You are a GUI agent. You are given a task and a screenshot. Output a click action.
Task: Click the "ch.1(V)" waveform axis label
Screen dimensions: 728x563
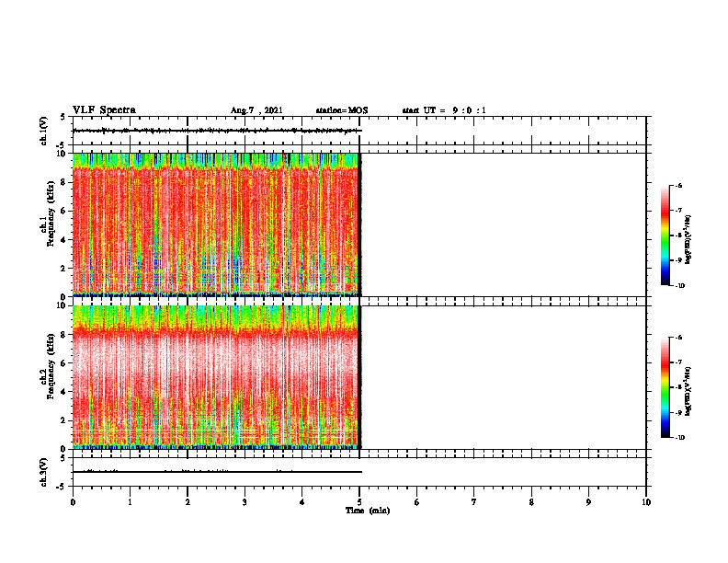coord(43,131)
